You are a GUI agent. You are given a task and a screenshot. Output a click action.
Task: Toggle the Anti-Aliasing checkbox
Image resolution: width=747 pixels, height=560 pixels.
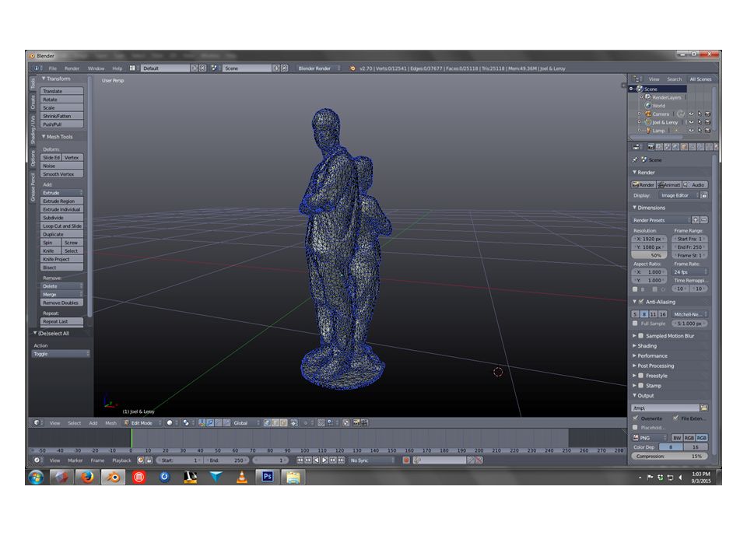(x=641, y=302)
